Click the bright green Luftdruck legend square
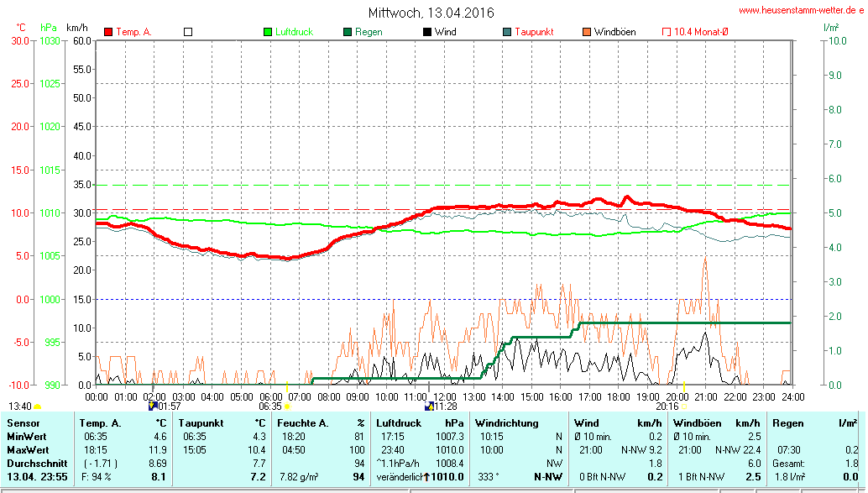Image resolution: width=868 pixels, height=493 pixels. (268, 32)
